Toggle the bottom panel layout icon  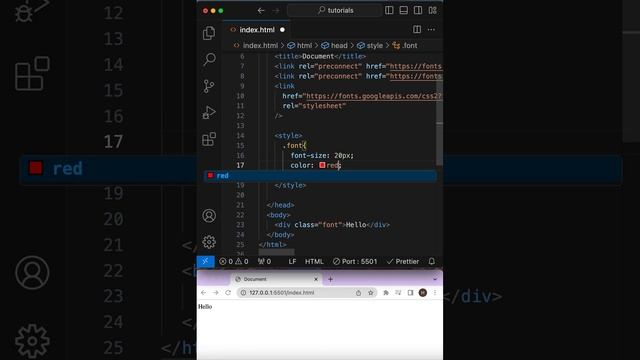click(404, 11)
